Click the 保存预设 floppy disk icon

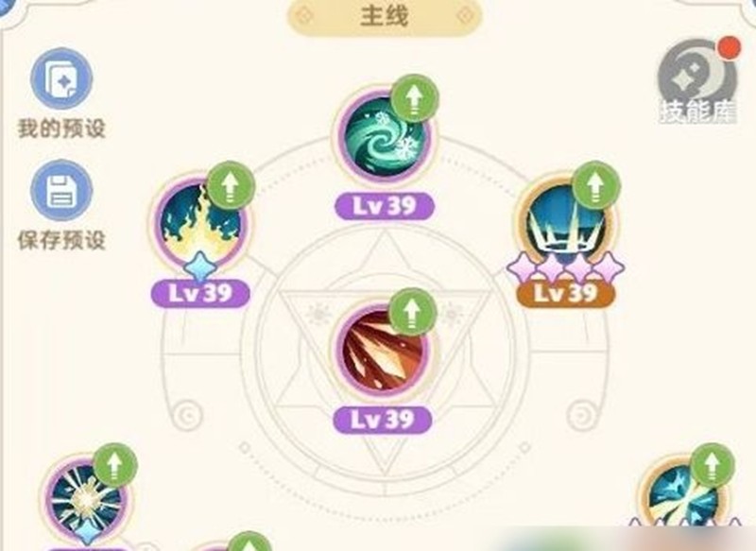tap(61, 190)
